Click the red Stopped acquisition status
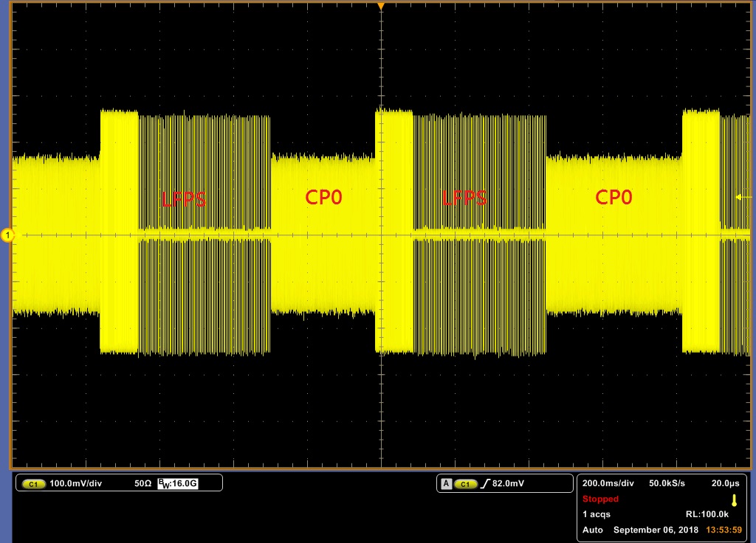Screen dimensions: 756x543 (x=600, y=499)
